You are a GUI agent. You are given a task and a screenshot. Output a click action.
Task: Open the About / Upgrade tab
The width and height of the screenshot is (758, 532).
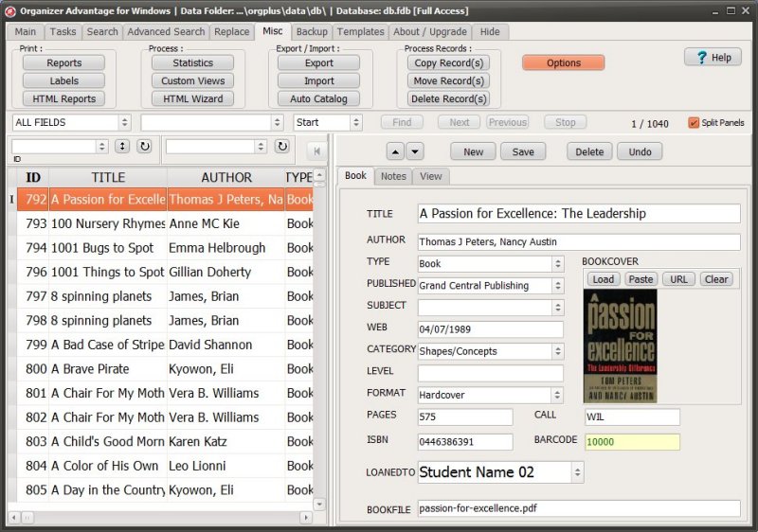(430, 32)
